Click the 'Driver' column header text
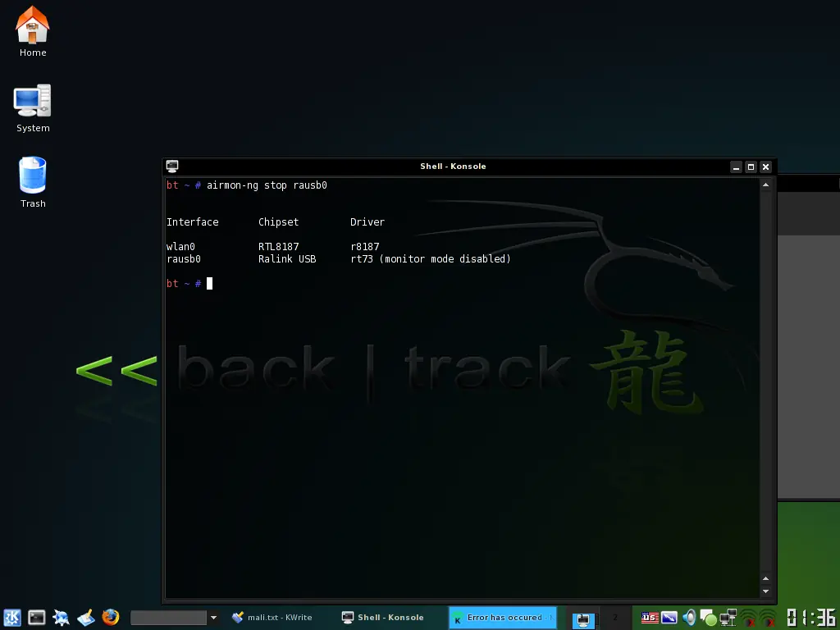This screenshot has width=840, height=630. [367, 221]
